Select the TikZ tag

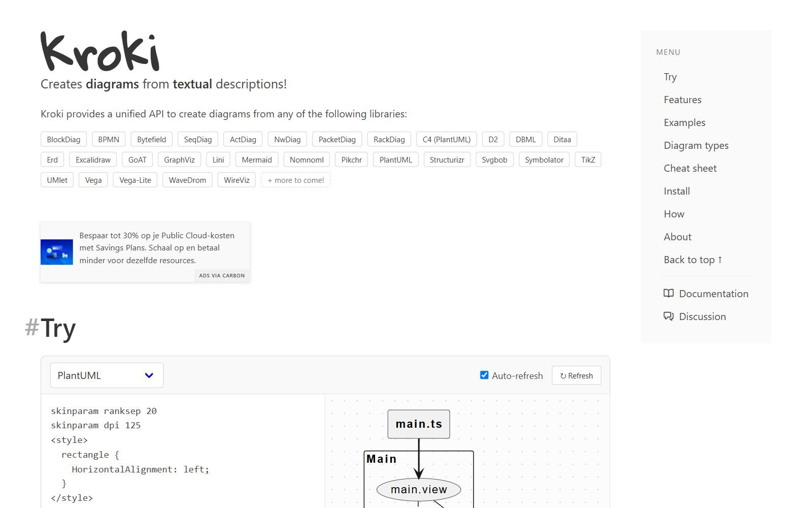pyautogui.click(x=588, y=160)
